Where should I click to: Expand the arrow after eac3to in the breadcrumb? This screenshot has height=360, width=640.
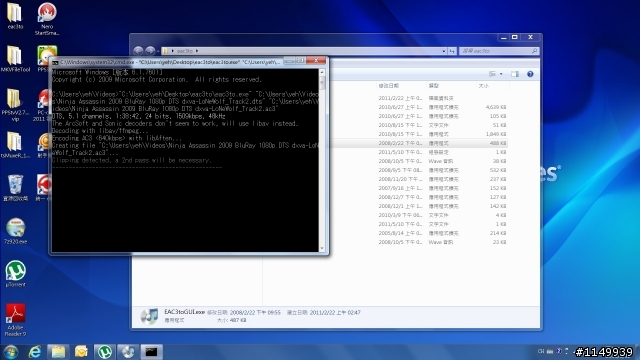pos(197,51)
